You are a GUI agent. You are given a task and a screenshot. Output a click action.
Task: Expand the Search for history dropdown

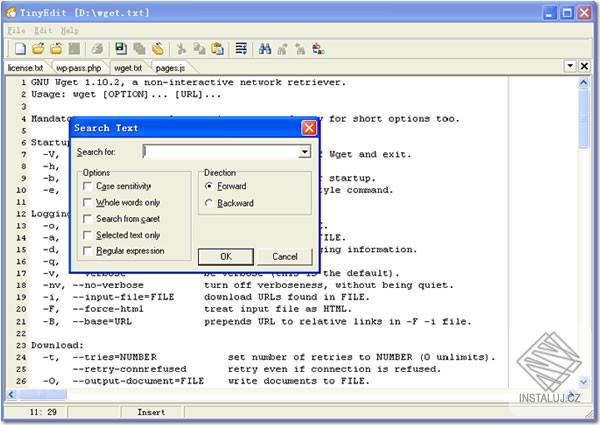[x=305, y=152]
